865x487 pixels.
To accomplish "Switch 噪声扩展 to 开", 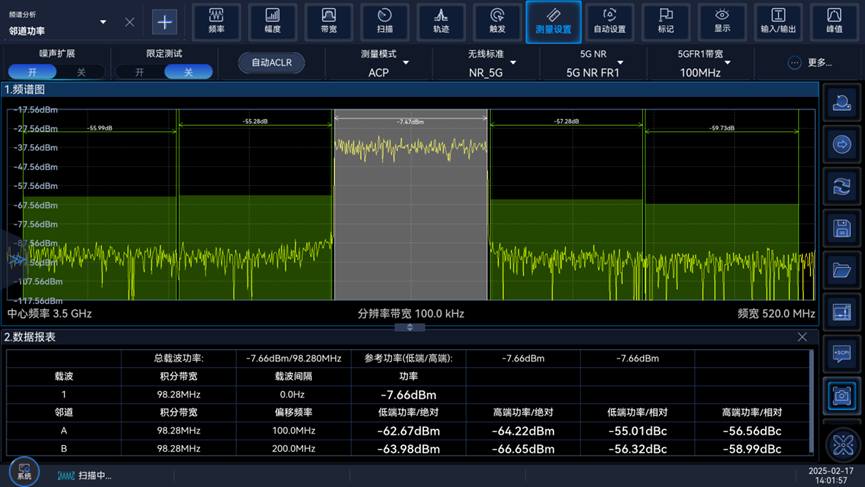I will tap(33, 72).
